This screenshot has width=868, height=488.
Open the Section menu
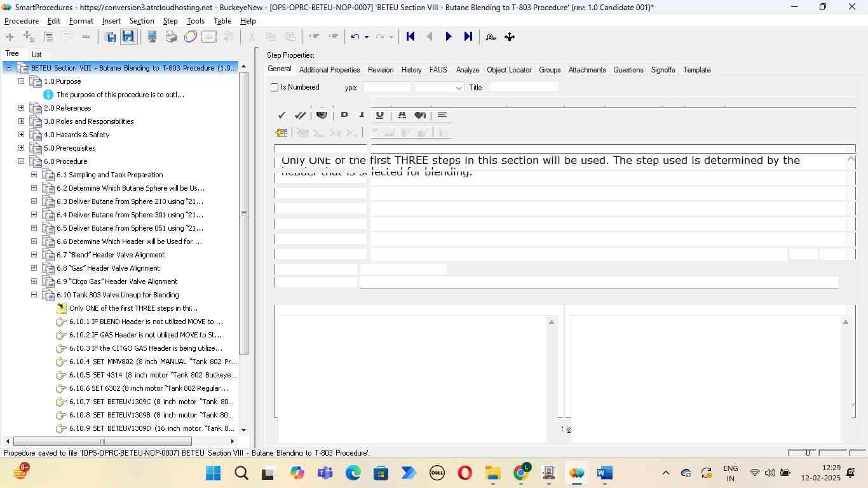coord(142,21)
